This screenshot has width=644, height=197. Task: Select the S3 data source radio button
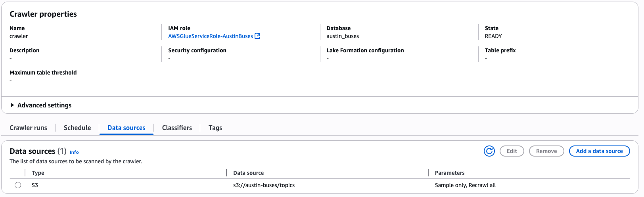click(x=18, y=185)
